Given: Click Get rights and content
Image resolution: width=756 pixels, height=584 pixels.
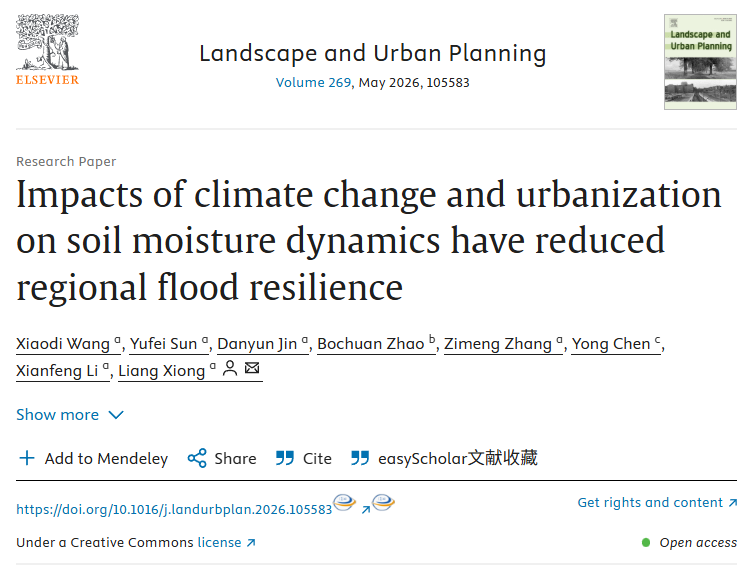Looking at the screenshot, I should click(x=657, y=503).
